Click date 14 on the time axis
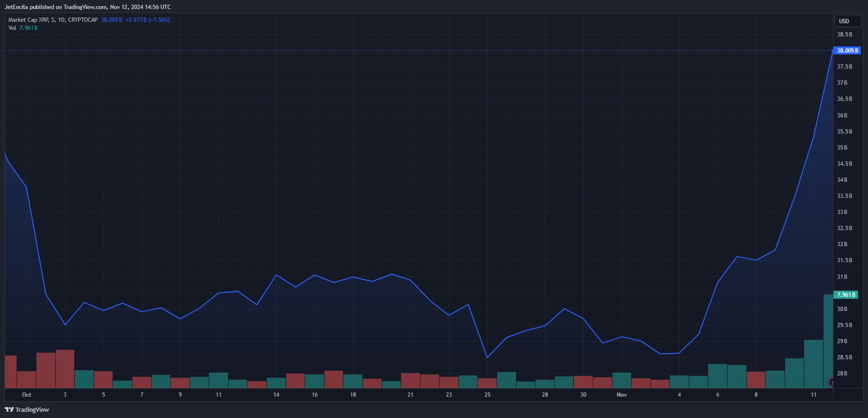This screenshot has height=418, width=868. (x=276, y=395)
